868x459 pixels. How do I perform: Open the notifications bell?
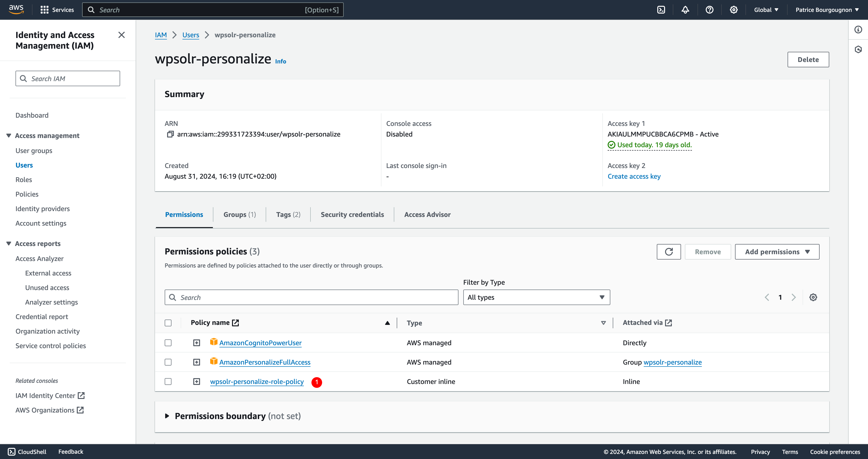tap(685, 10)
